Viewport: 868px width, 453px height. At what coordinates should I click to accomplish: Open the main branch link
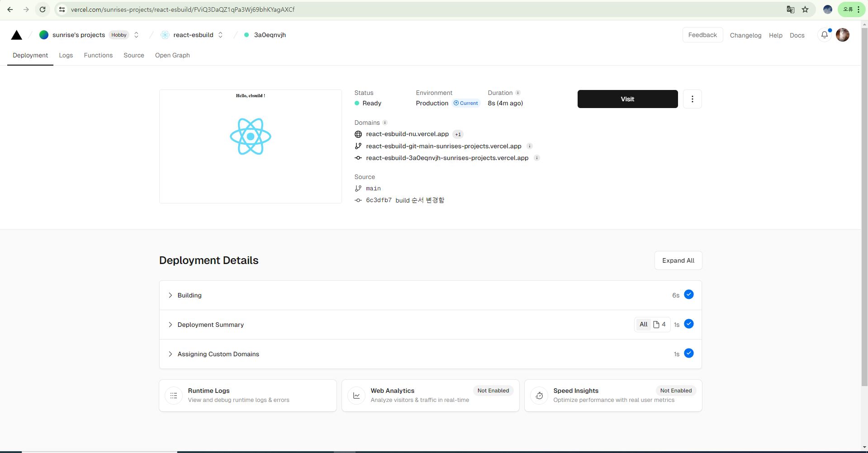(x=373, y=189)
